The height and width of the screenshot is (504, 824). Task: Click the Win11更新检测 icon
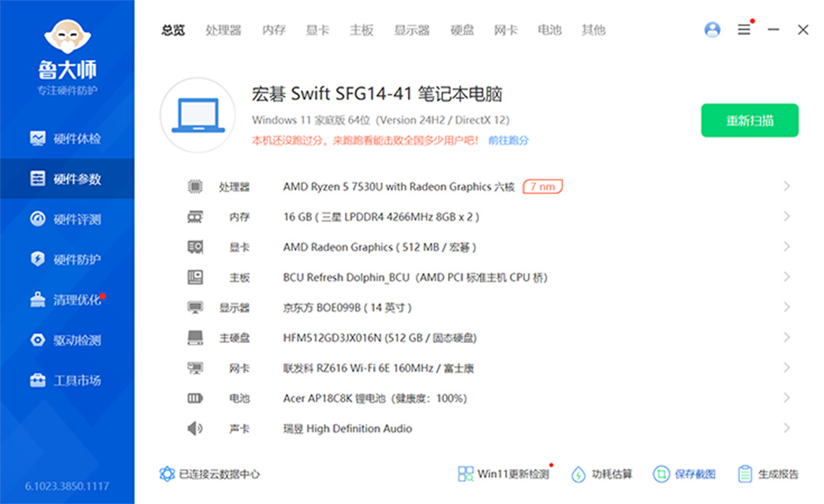click(465, 474)
